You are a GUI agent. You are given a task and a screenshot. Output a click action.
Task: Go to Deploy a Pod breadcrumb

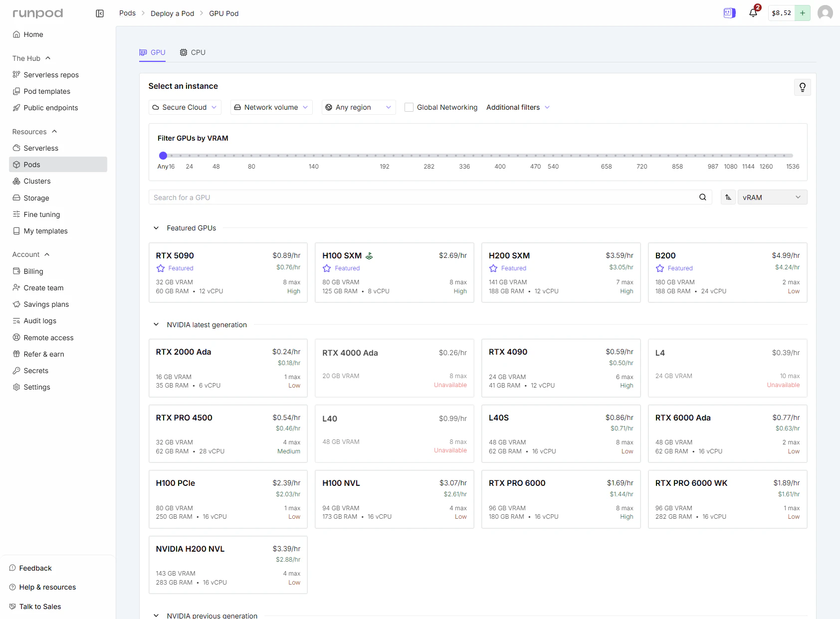172,13
